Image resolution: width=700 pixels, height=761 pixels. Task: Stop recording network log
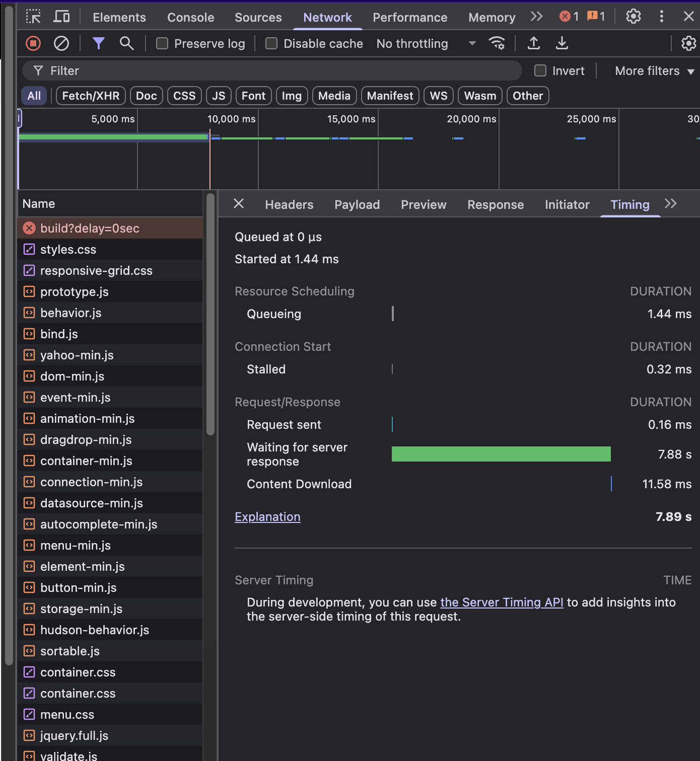(x=33, y=44)
